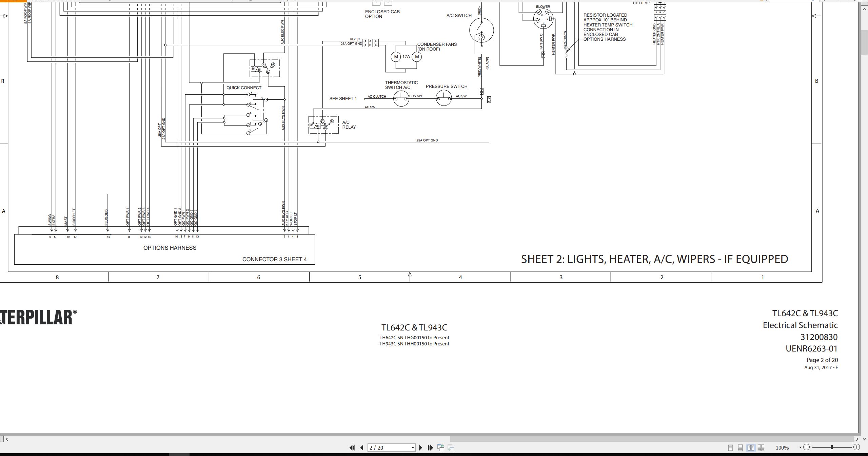Click the PRS SW wire label
868x456 pixels.
416,96
